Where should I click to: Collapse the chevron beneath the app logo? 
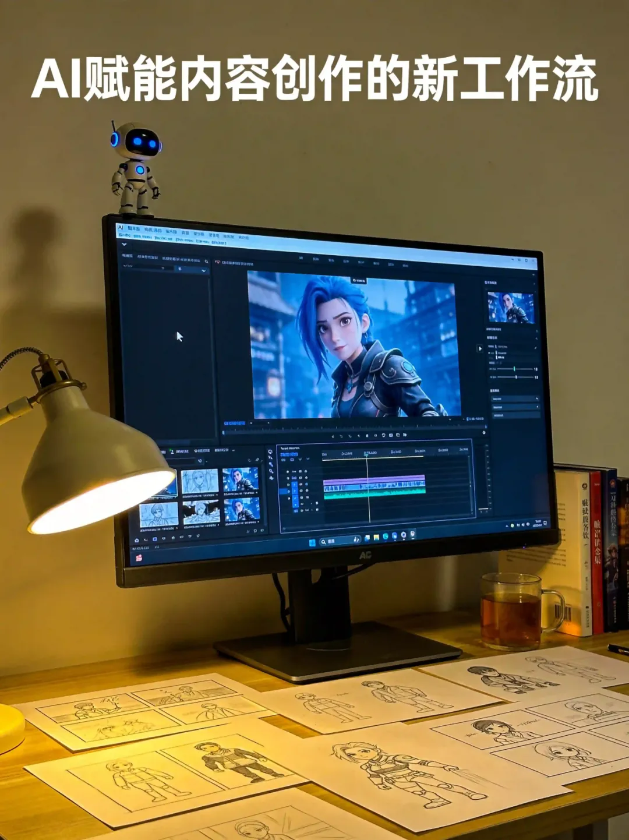[x=124, y=244]
